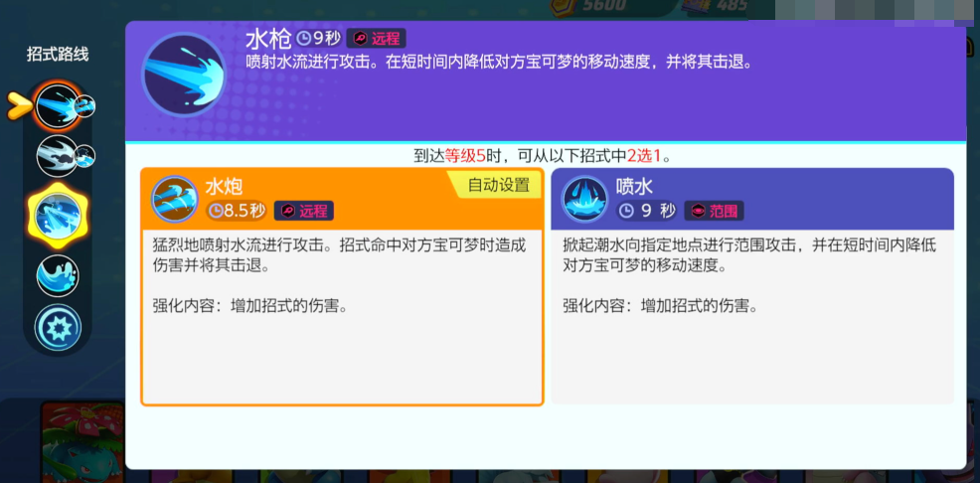980x483 pixels.
Task: Click the 9 秒 cooldown on the 喷水 card
Action: click(647, 211)
